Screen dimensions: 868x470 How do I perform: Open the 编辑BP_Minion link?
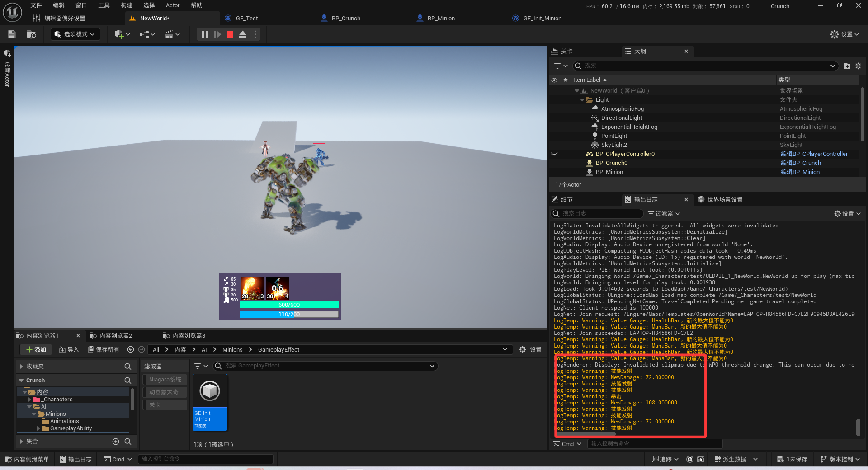point(800,172)
